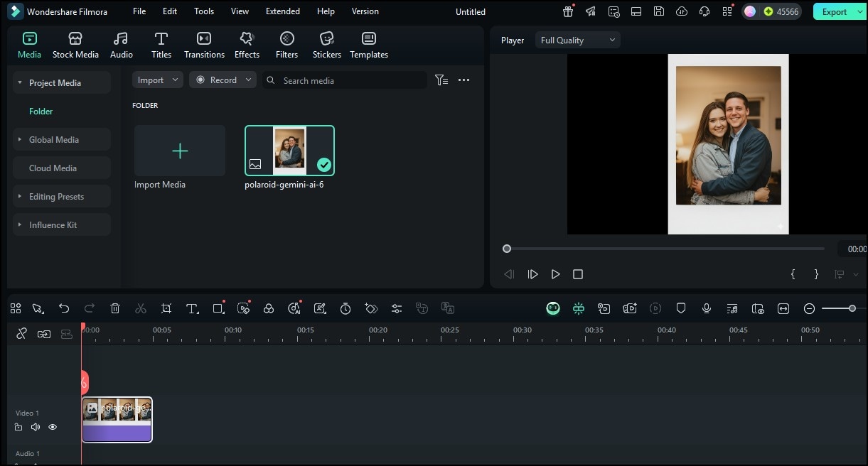Toggle visibility of the Video 1 track
Image resolution: width=868 pixels, height=466 pixels.
click(53, 427)
